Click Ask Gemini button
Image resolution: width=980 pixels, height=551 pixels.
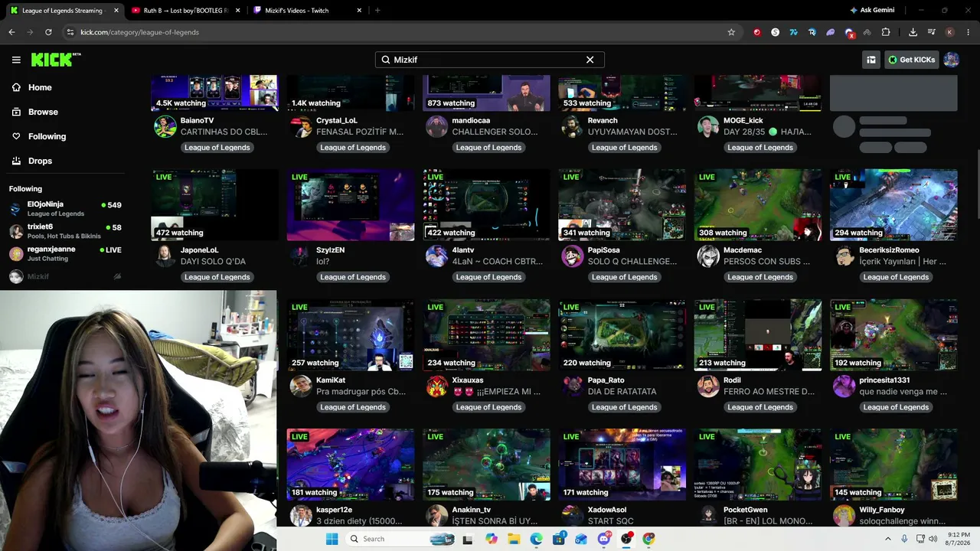pyautogui.click(x=872, y=10)
